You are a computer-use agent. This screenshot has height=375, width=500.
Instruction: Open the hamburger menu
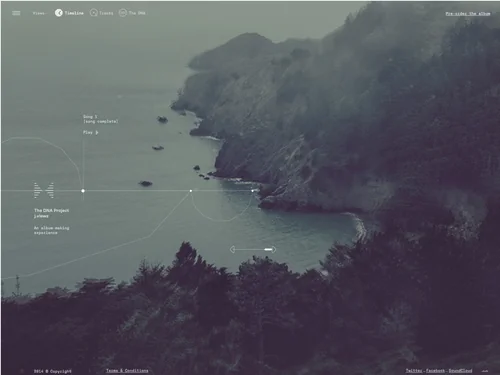(x=16, y=13)
